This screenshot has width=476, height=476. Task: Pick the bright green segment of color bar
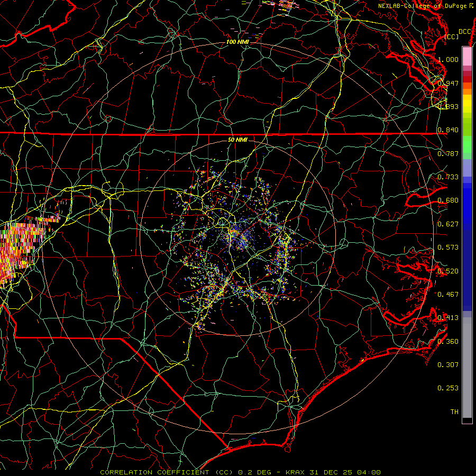pyautogui.click(x=467, y=144)
